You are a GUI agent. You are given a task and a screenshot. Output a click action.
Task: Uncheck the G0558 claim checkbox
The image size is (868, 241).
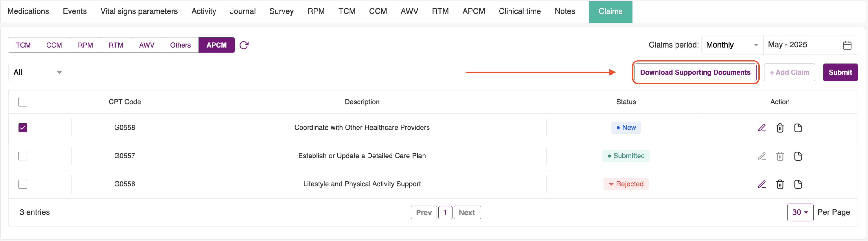(x=23, y=128)
